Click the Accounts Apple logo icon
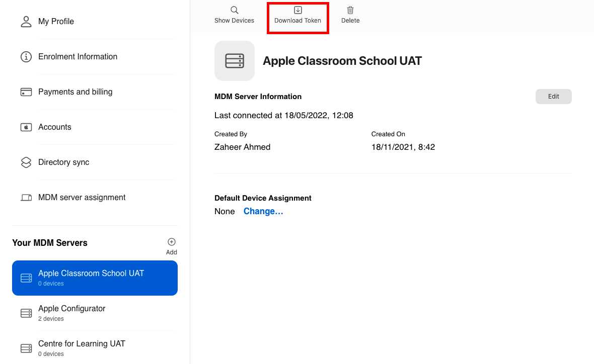594x364 pixels. pos(26,127)
